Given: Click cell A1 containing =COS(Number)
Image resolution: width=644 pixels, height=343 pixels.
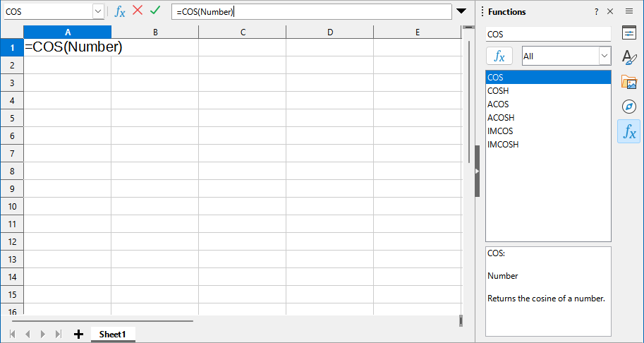Looking at the screenshot, I should point(67,47).
